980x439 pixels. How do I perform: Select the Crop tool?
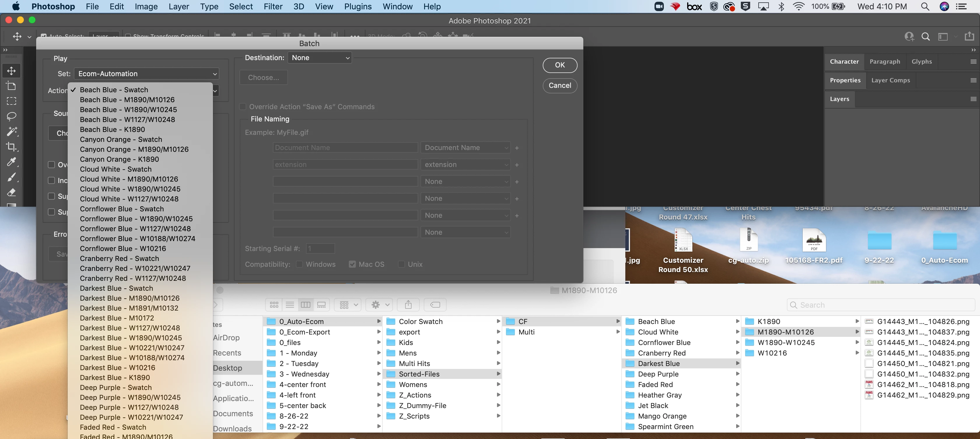pos(11,147)
